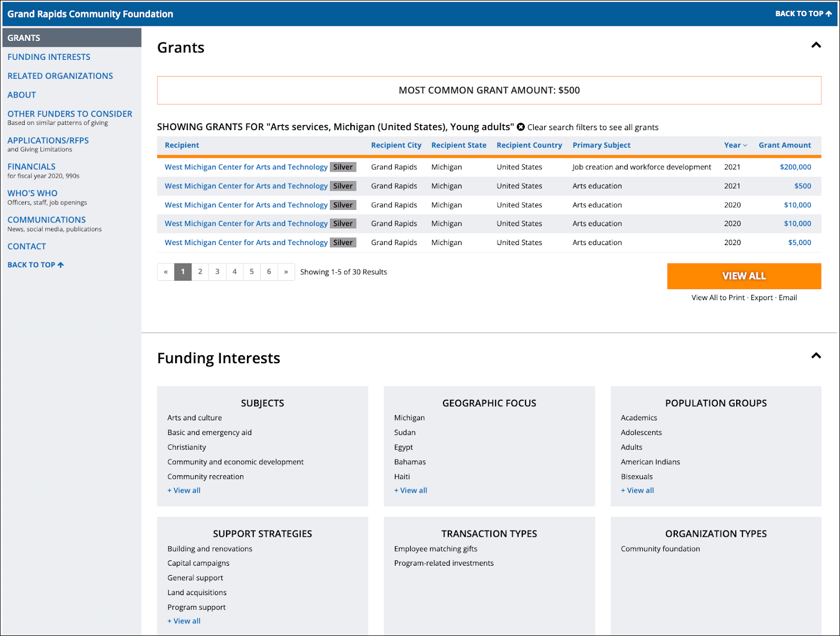Collapse the Grants section chevron
840x636 pixels.
point(816,46)
